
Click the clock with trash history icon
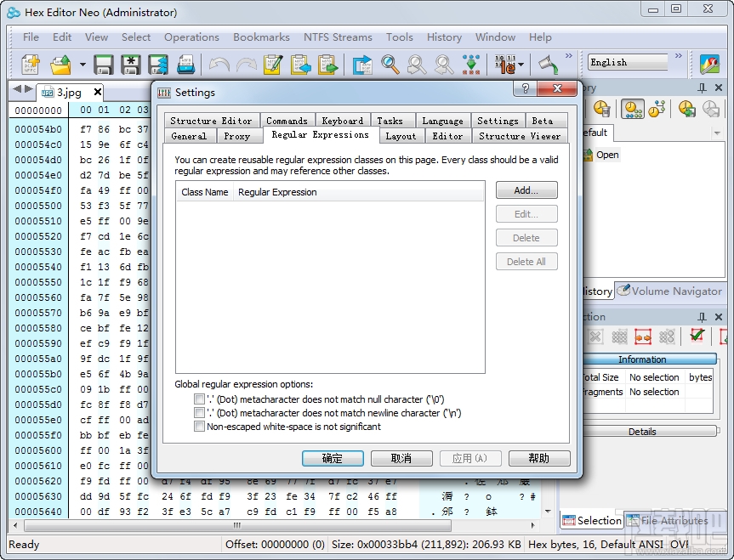(601, 109)
